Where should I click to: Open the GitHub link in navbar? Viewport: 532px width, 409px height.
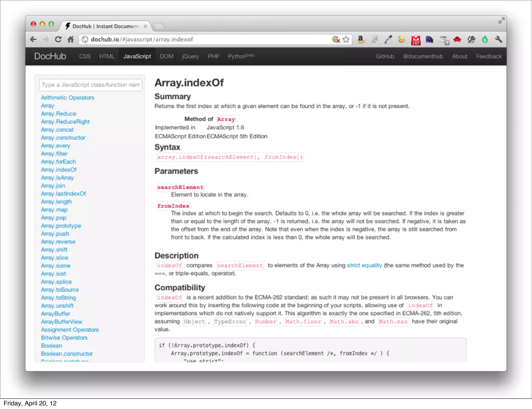pos(385,56)
